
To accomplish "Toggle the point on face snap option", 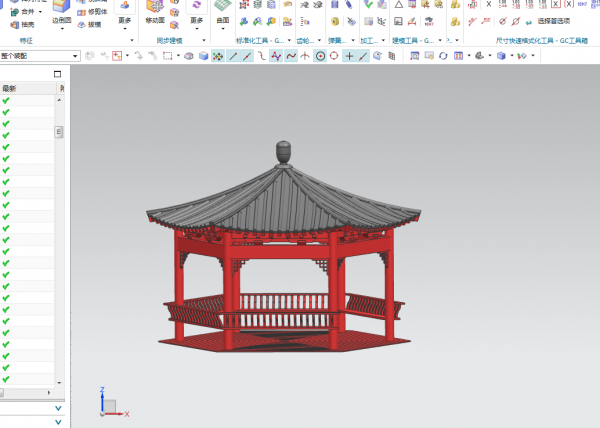I will pyautogui.click(x=377, y=56).
